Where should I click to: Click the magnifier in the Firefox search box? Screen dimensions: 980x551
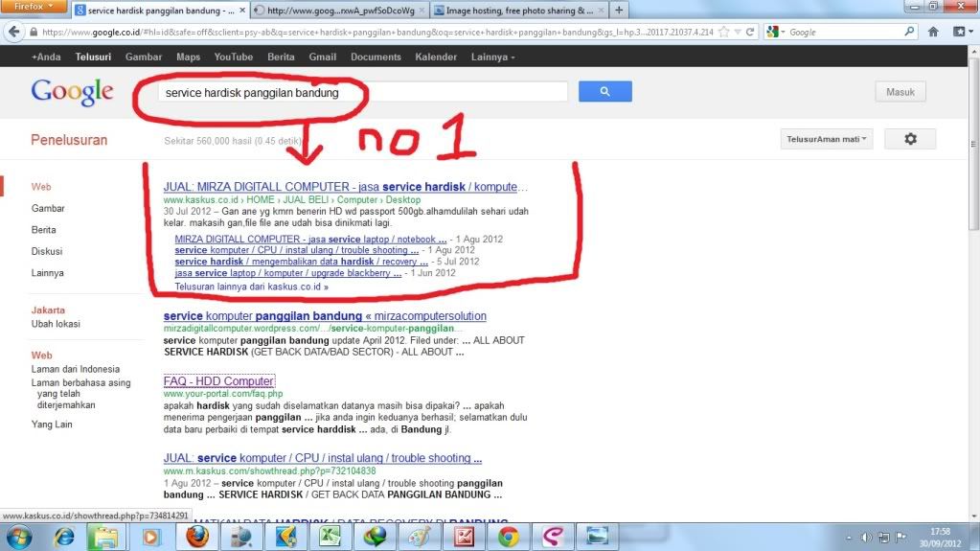click(x=909, y=32)
